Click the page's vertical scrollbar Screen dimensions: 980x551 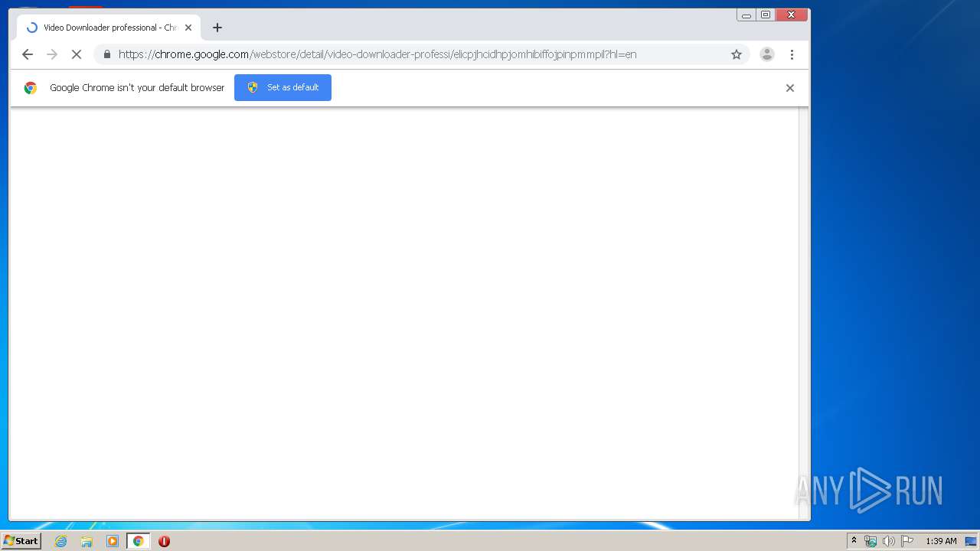tap(804, 313)
